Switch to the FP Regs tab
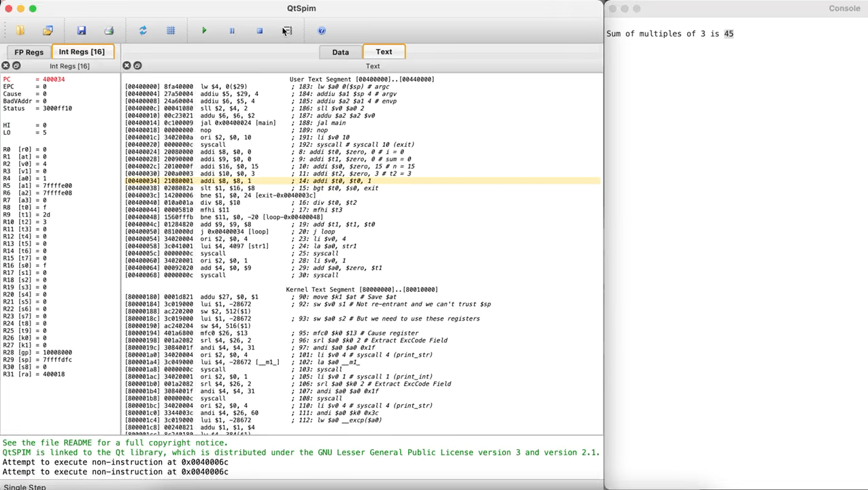 29,52
